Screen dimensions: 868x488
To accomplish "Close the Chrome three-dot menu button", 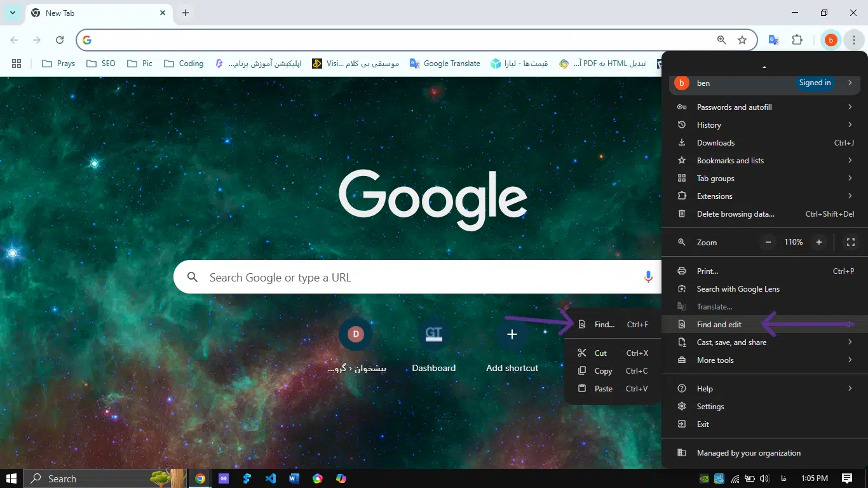I will click(x=854, y=40).
